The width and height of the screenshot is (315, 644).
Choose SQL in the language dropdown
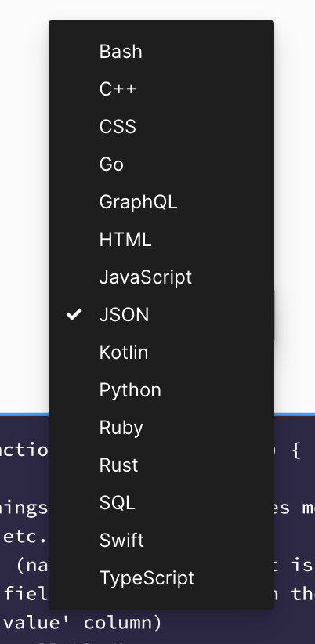click(161, 503)
